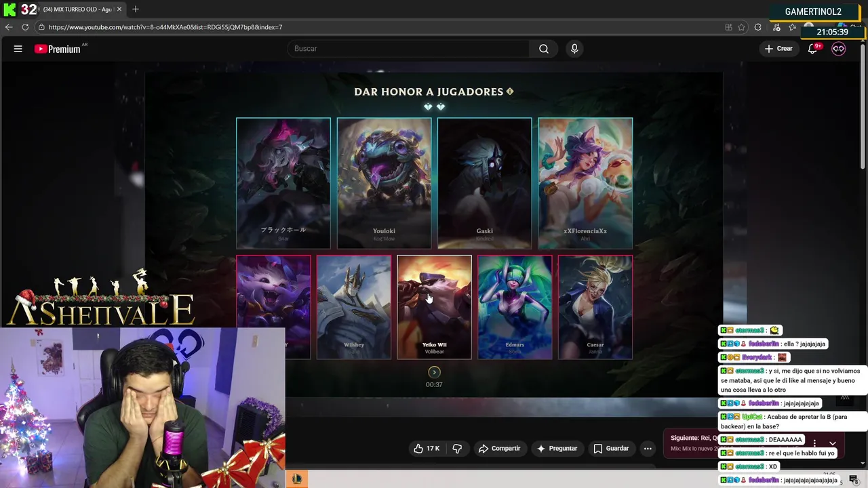Select the Wilshey player card
868x488 pixels.
tap(354, 307)
